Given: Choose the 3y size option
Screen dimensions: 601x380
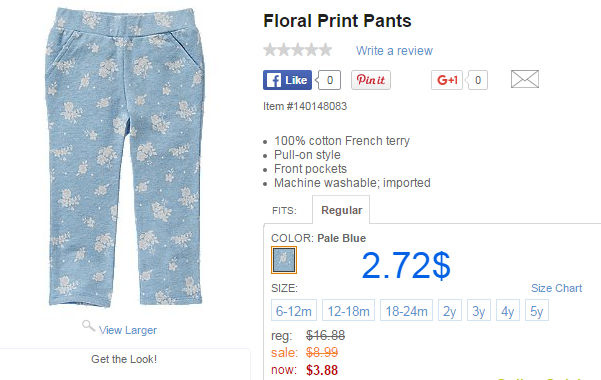Looking at the screenshot, I should [479, 310].
